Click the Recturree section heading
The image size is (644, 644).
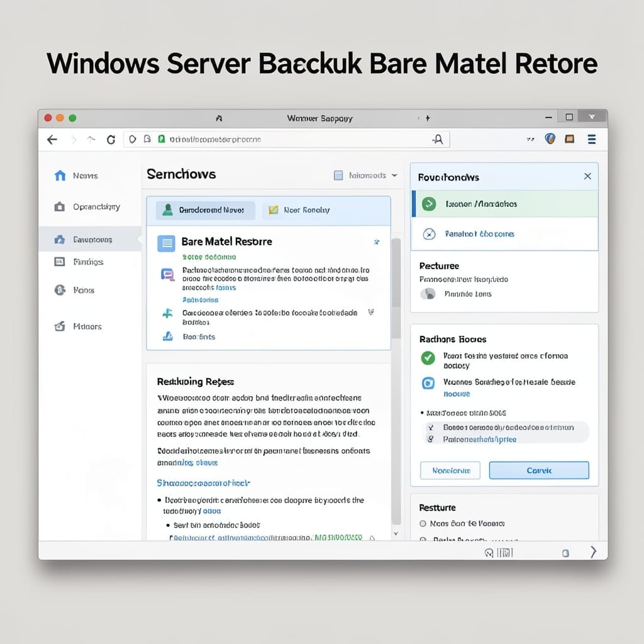(x=439, y=266)
